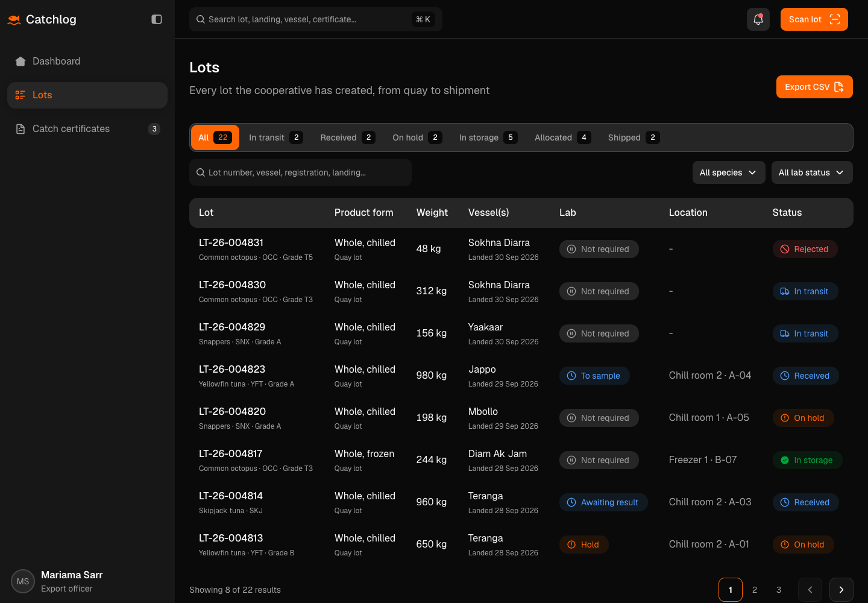Image resolution: width=868 pixels, height=603 pixels.
Task: Switch to the In storage tab
Action: click(488, 137)
